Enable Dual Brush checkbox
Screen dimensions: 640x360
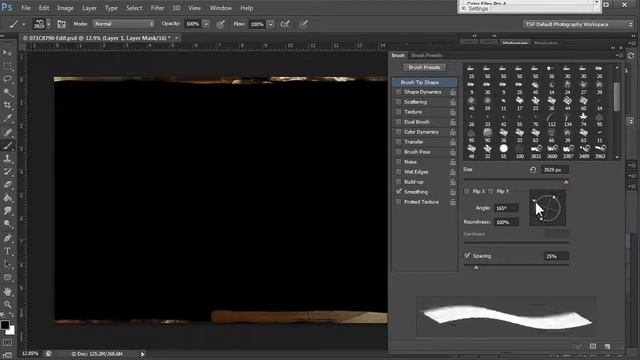click(398, 122)
